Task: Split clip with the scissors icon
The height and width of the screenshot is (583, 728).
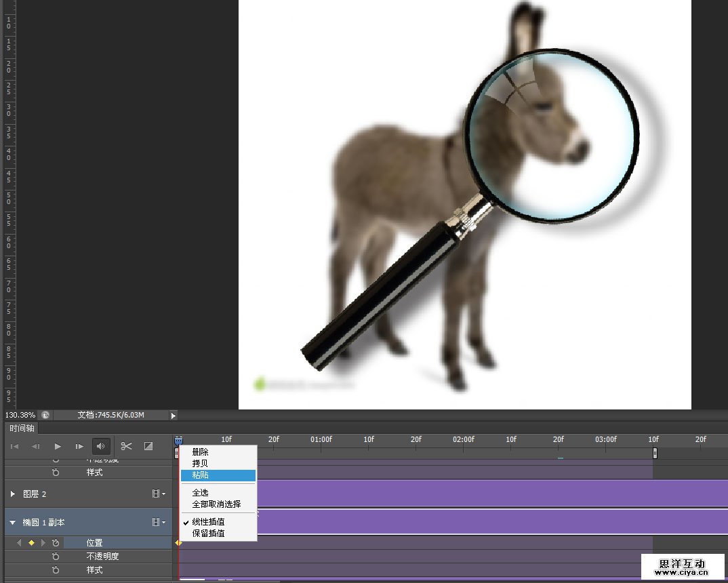Action: coord(126,446)
